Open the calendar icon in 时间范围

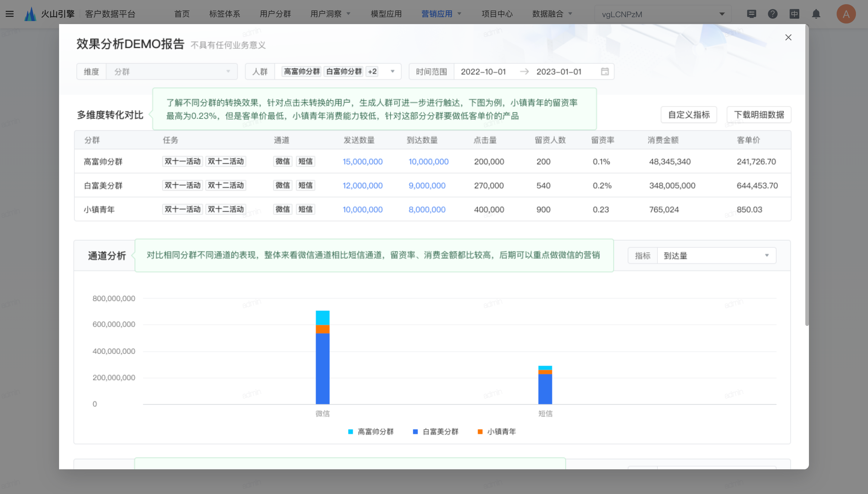(x=605, y=72)
